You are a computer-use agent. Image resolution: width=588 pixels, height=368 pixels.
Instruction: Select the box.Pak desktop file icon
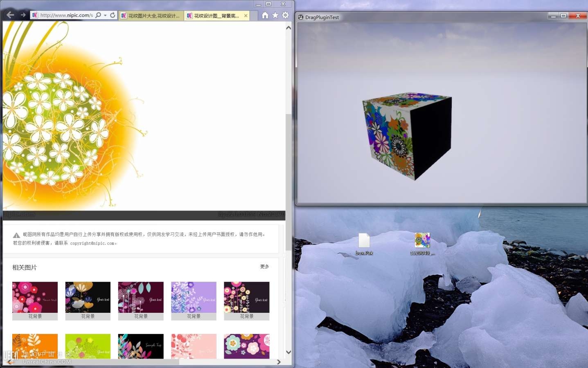(x=364, y=241)
